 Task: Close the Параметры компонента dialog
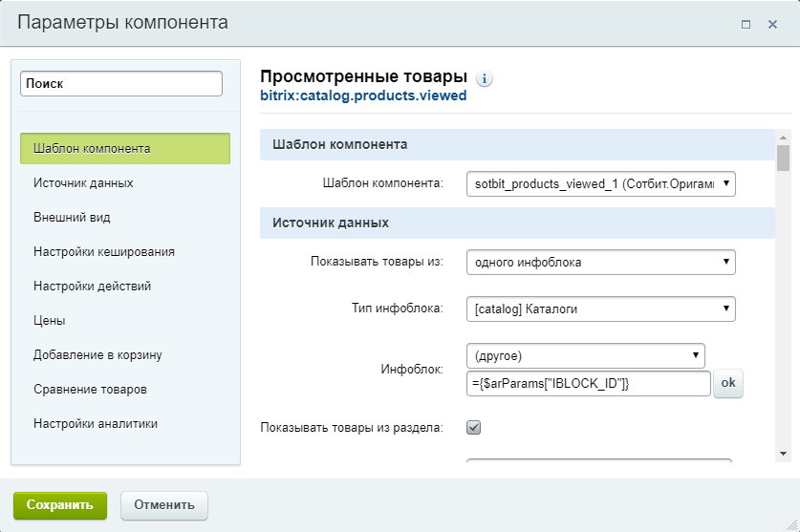click(772, 24)
